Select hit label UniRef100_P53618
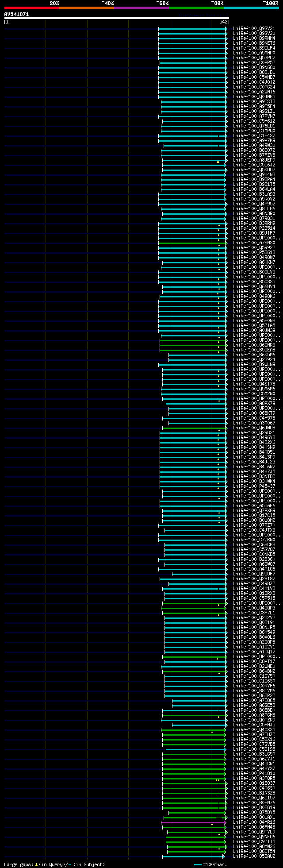This screenshot has height=868, width=283. tap(254, 252)
